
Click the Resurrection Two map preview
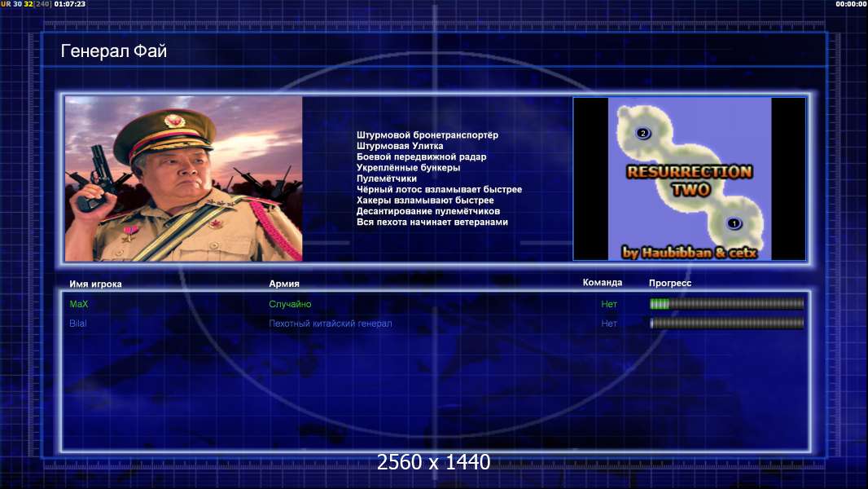click(x=689, y=178)
